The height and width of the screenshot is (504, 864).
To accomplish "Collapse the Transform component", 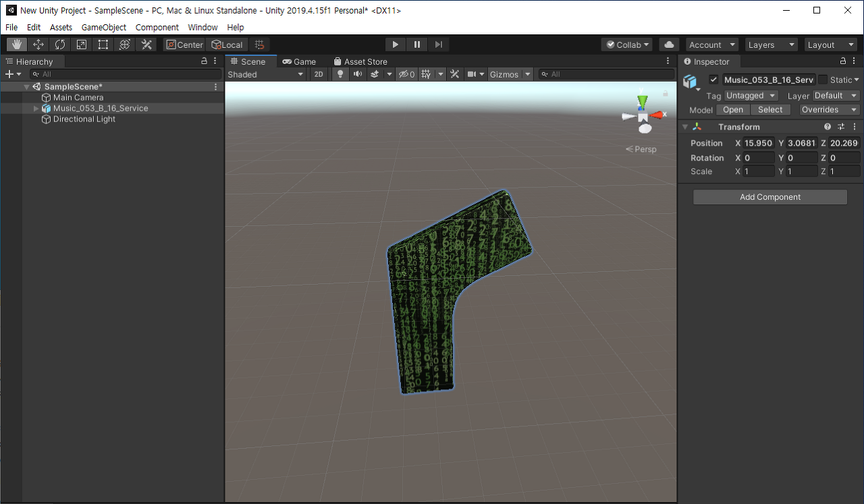I will coord(684,127).
